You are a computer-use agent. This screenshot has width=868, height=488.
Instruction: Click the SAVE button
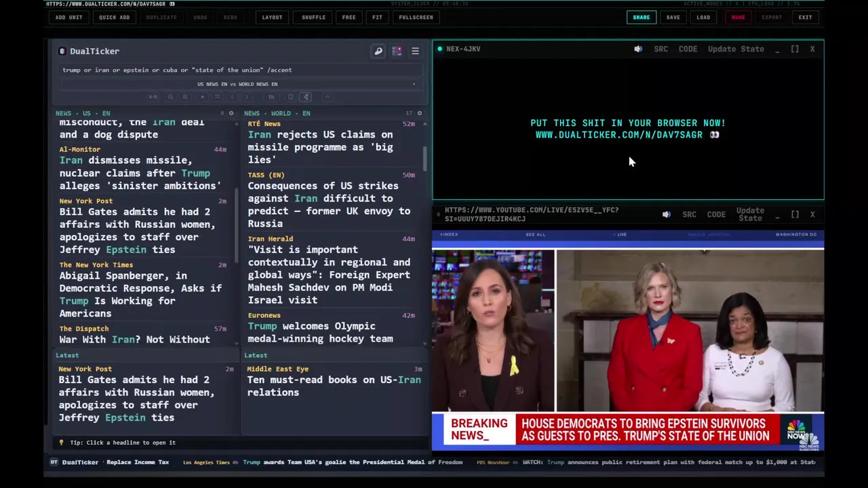(x=673, y=17)
